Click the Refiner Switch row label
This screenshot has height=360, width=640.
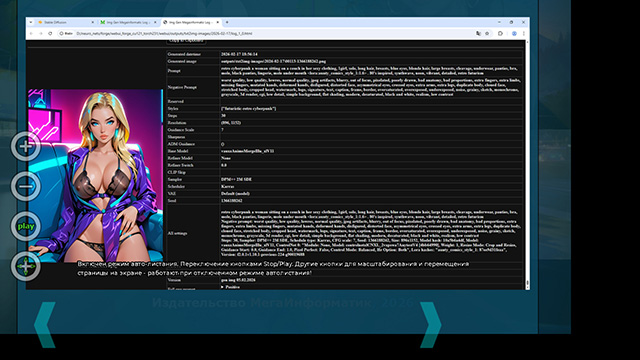tap(180, 165)
